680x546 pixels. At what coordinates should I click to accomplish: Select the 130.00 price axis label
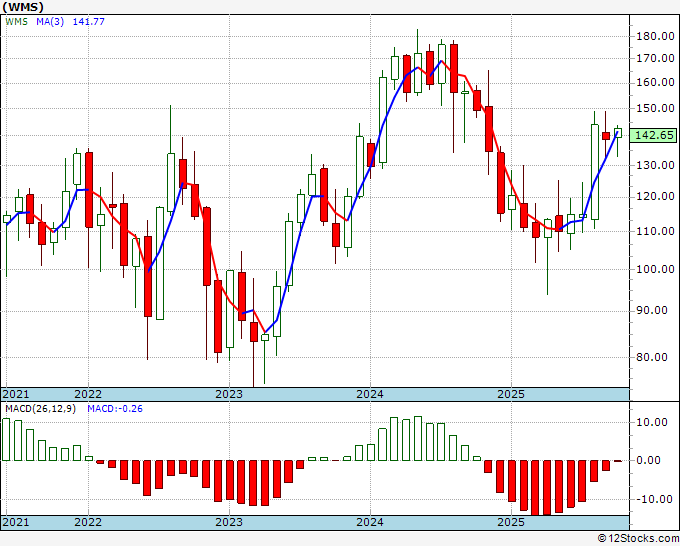pyautogui.click(x=655, y=165)
